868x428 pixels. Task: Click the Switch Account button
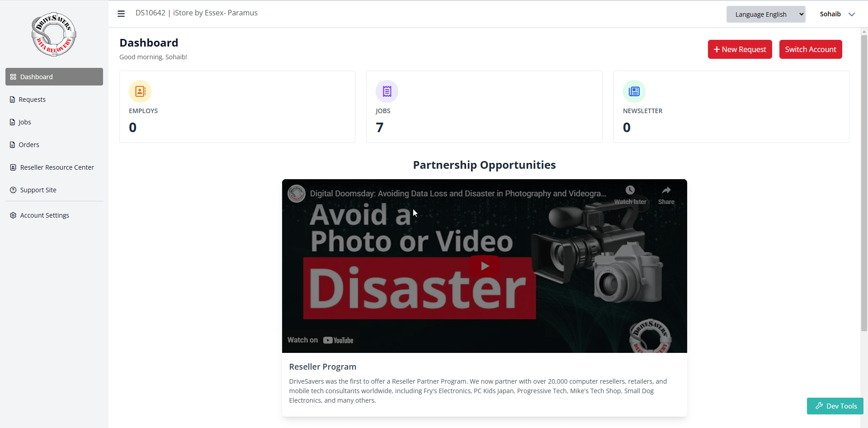pyautogui.click(x=810, y=49)
